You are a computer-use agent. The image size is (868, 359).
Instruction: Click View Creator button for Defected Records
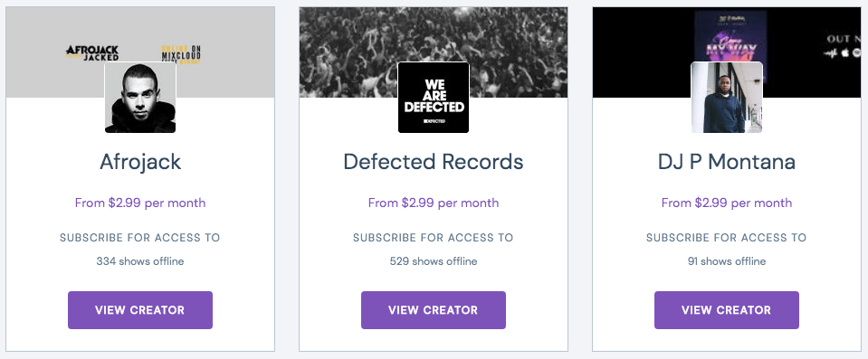(x=434, y=310)
